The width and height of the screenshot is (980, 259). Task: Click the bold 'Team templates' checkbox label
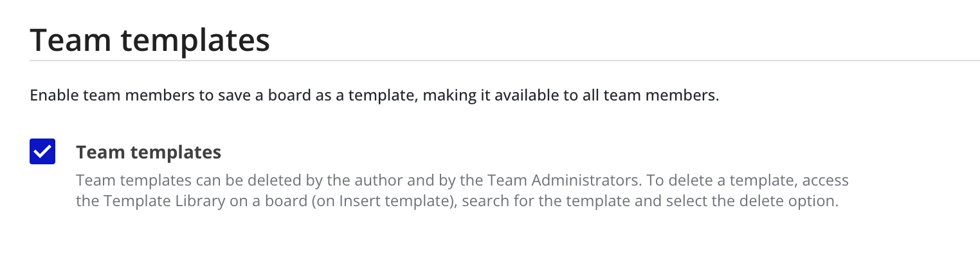(149, 152)
